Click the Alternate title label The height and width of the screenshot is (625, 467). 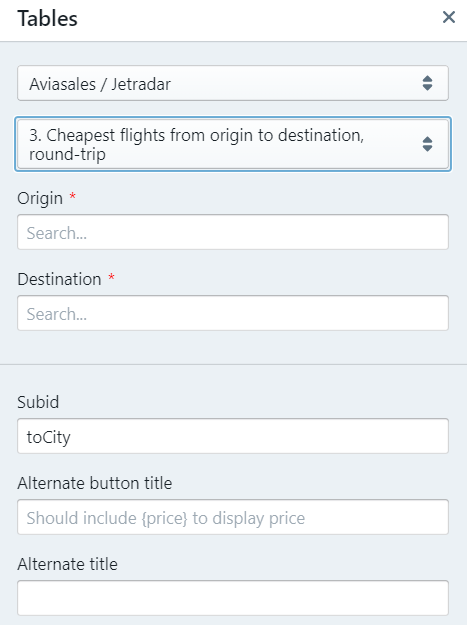(67, 564)
